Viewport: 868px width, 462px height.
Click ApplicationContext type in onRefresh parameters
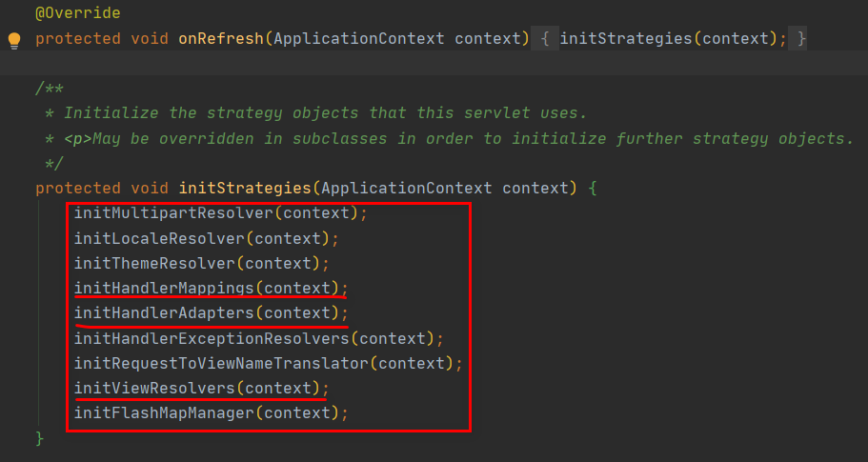358,39
